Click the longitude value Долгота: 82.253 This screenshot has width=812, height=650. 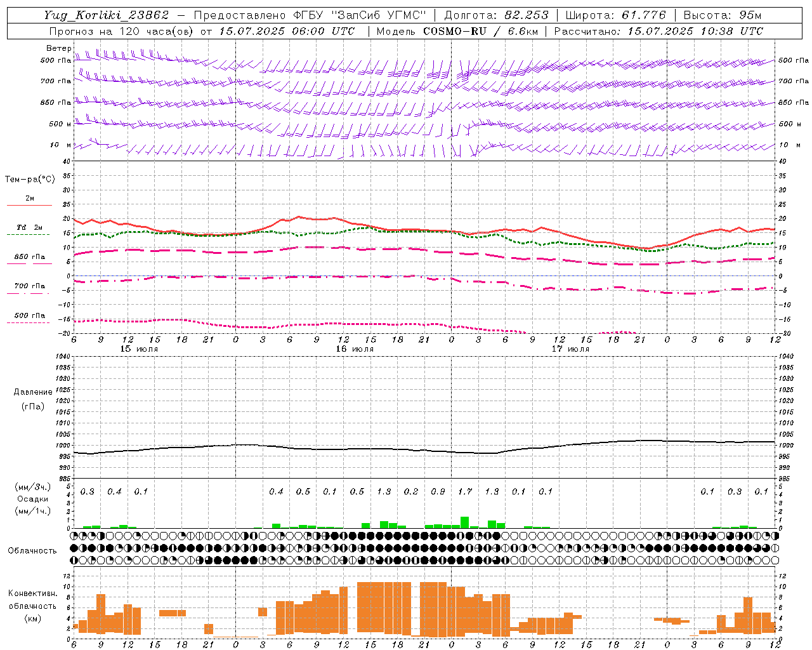pyautogui.click(x=497, y=15)
